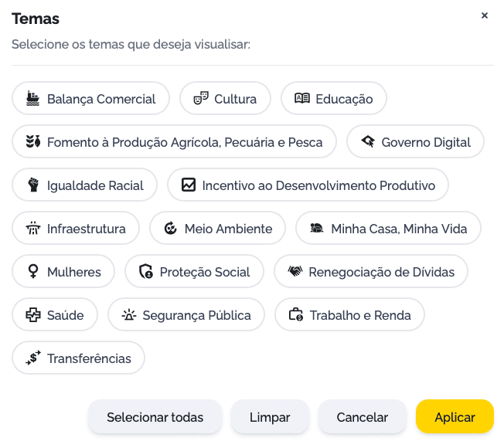Click the raised fist icon on Igualdade Racial
This screenshot has width=504, height=448.
32,185
